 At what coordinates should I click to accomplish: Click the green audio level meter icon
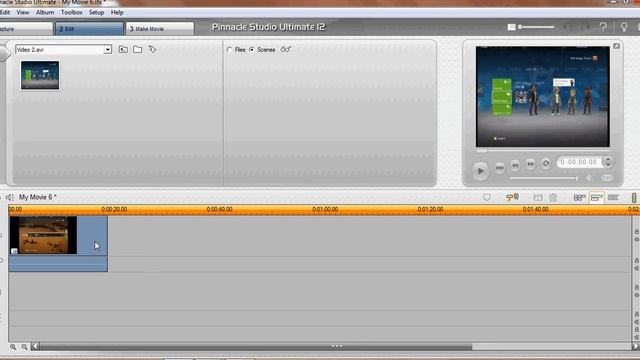(x=634, y=198)
